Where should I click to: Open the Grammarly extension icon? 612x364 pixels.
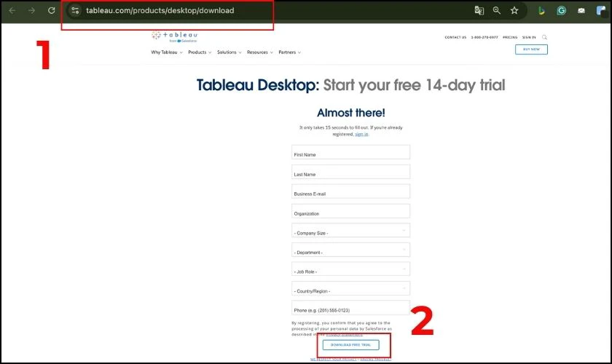(x=561, y=10)
